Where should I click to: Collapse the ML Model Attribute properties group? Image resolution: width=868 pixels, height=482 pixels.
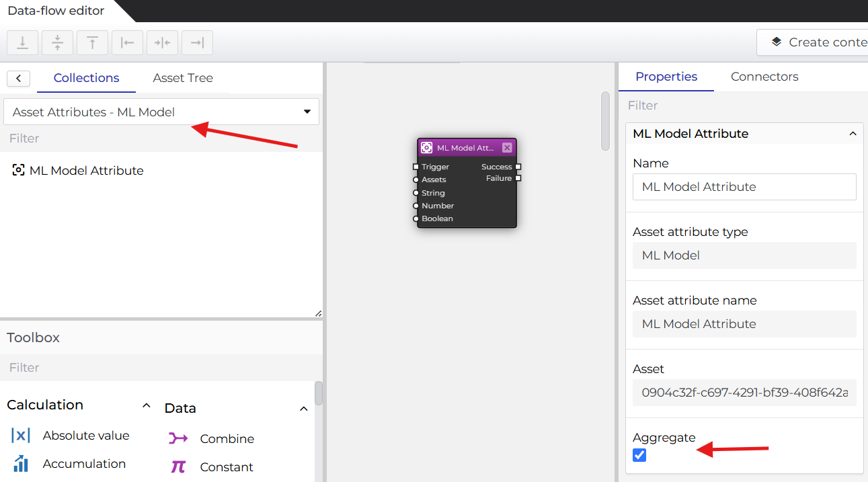853,134
